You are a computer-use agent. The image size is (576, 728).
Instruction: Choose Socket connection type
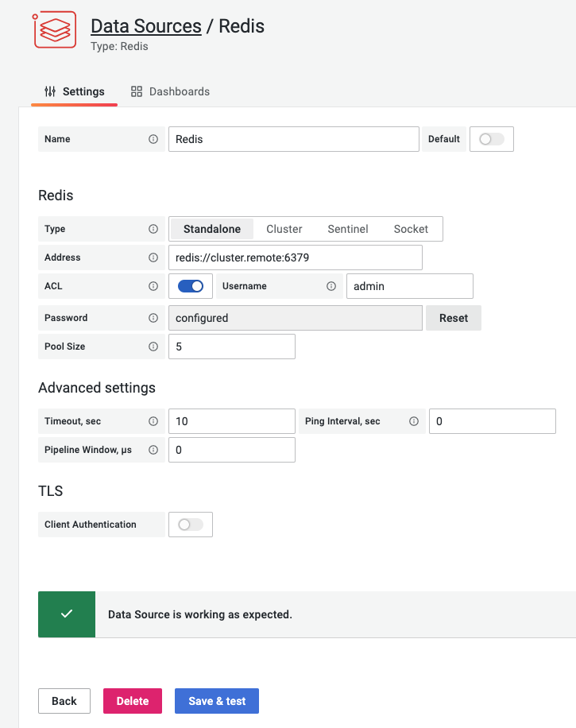[x=411, y=229]
